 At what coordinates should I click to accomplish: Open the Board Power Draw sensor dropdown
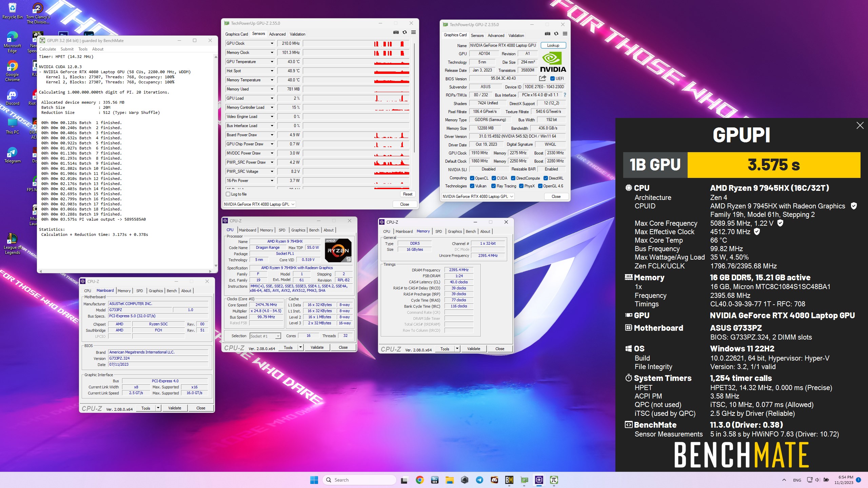(272, 135)
